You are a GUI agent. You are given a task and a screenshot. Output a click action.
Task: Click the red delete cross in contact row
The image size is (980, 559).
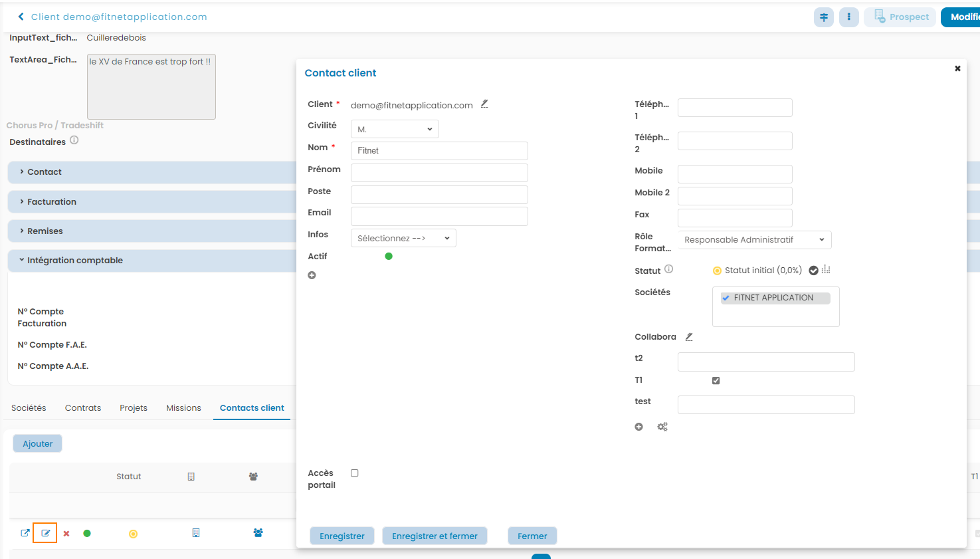tap(66, 534)
